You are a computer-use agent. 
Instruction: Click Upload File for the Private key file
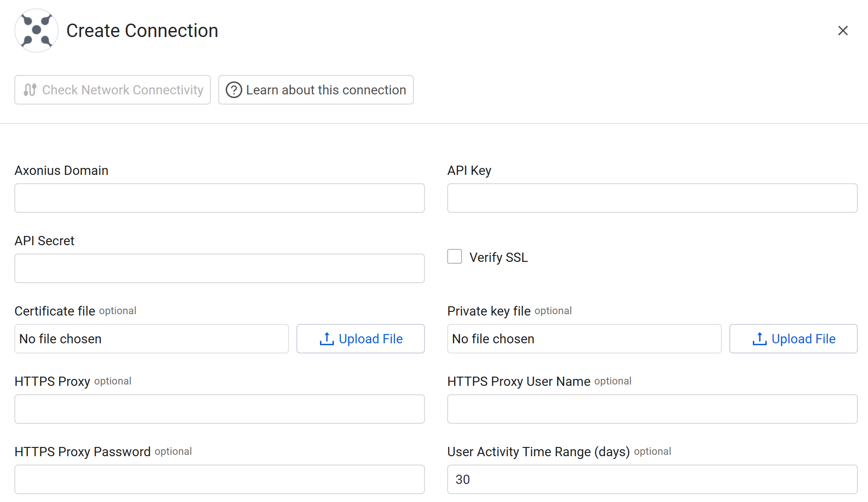point(793,339)
